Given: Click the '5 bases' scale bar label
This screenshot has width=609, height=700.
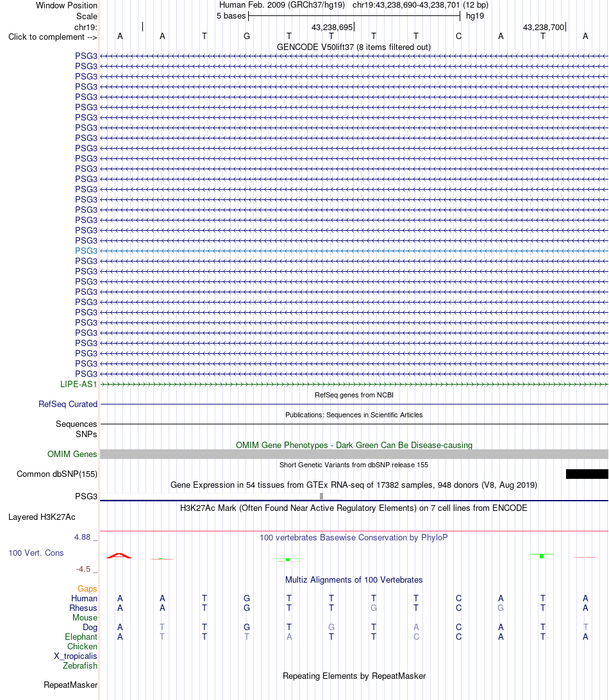Looking at the screenshot, I should click(x=231, y=16).
